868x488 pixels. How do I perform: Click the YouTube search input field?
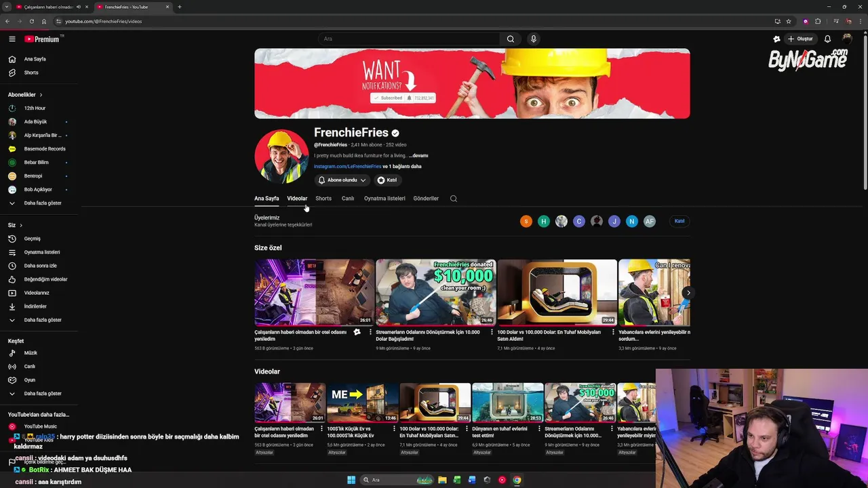tap(409, 39)
